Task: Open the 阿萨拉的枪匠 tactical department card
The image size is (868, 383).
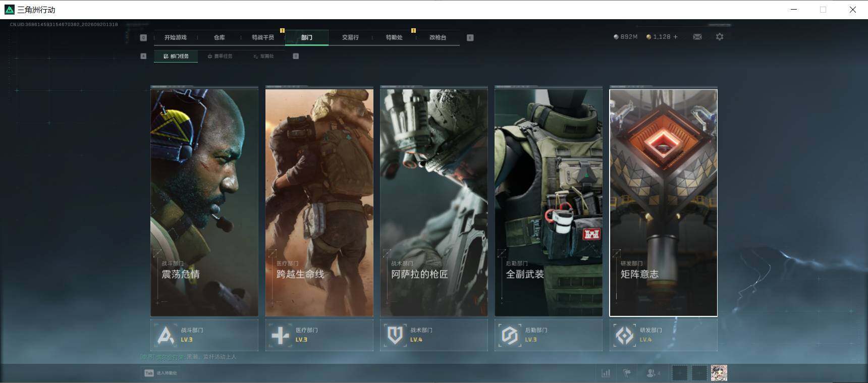Action: click(x=434, y=203)
